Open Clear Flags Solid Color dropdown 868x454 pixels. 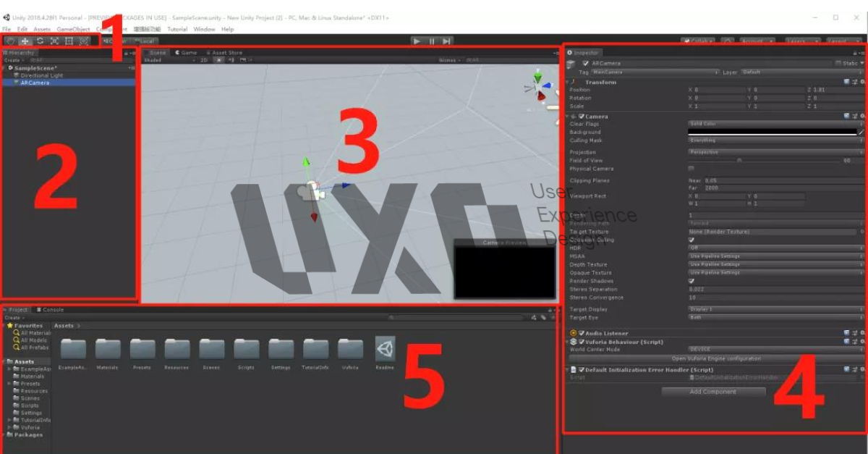point(775,124)
